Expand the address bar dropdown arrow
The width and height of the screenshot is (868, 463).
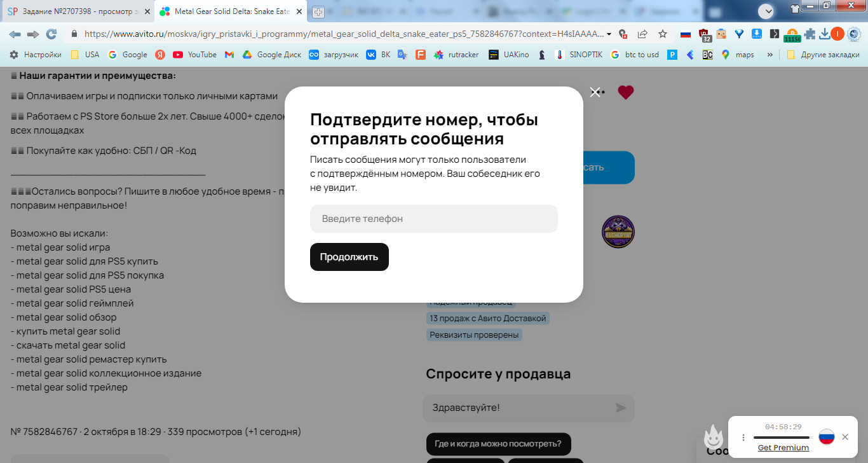609,34
